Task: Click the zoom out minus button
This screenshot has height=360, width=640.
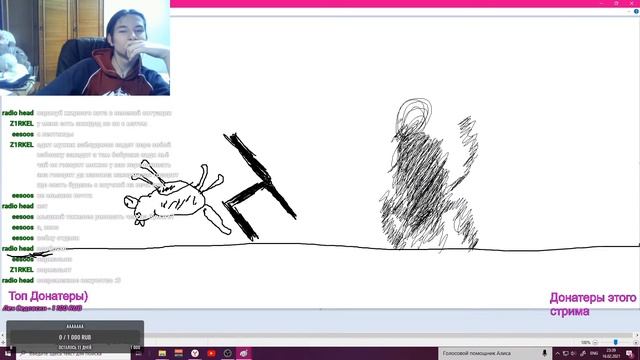Action: pos(595,342)
